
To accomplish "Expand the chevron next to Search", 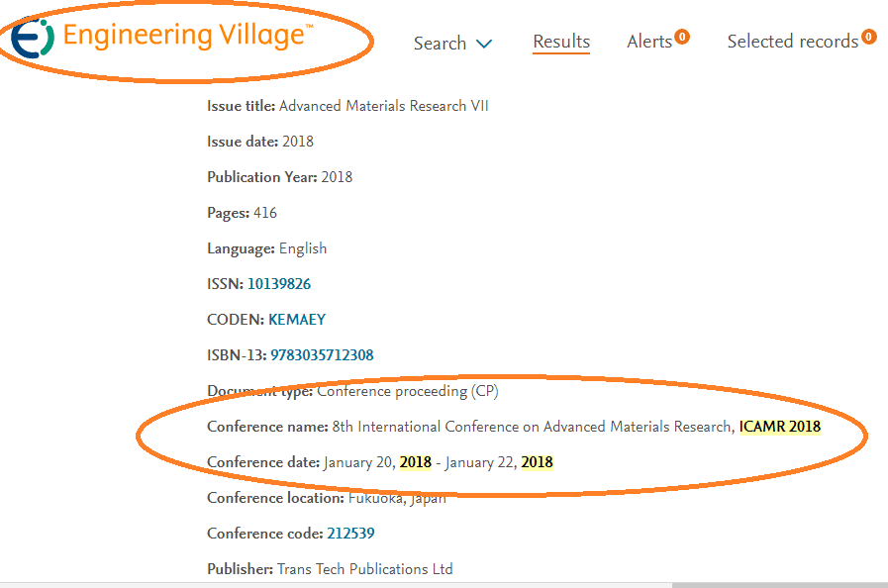I will pos(484,45).
